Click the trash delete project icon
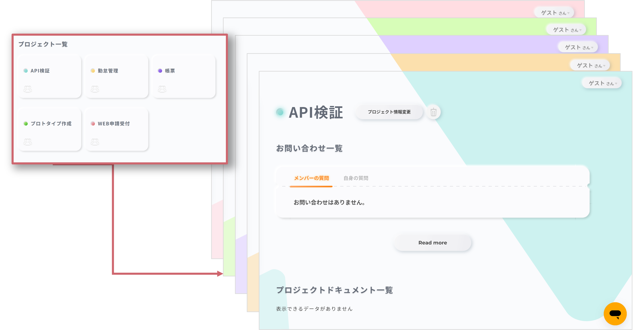 (433, 112)
